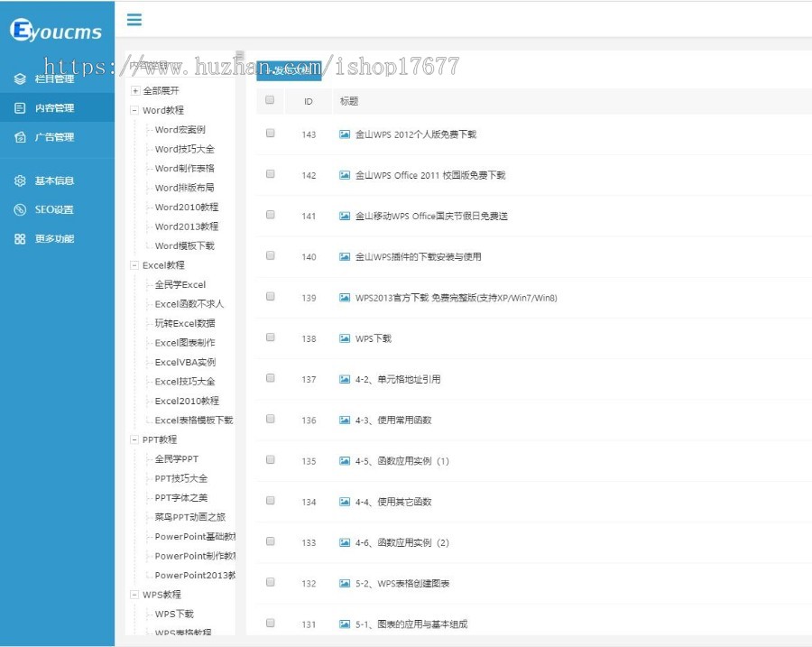Viewport: 812px width, 647px height.
Task: Select Excel表格模板下载 in category tree
Action: (x=194, y=421)
